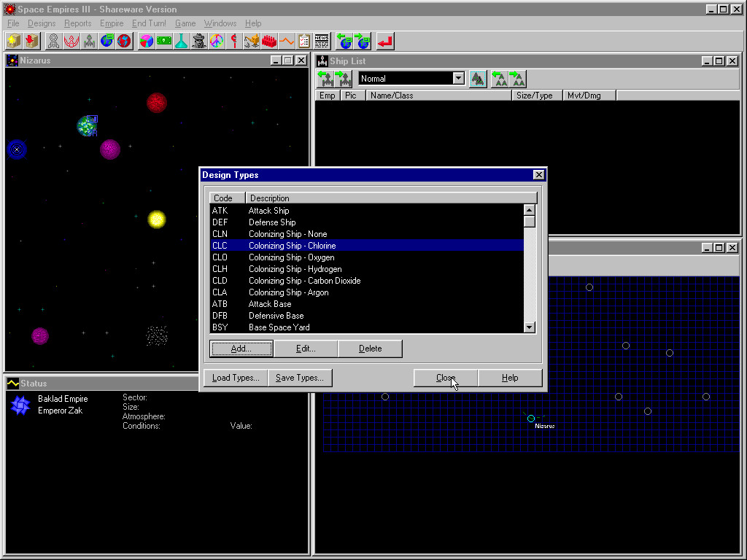This screenshot has width=747, height=560.
Task: Open the Empire menu
Action: click(112, 23)
